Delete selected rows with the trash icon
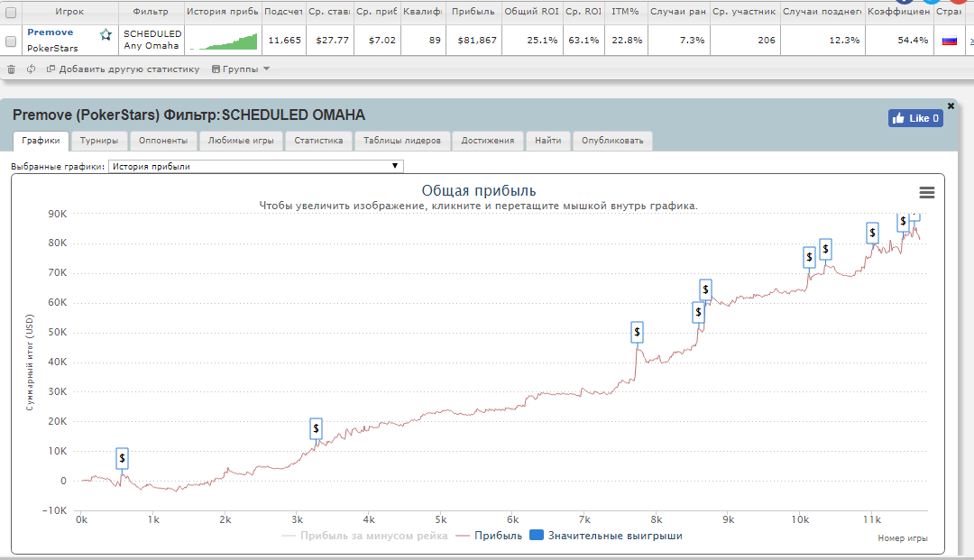This screenshot has width=974, height=560. tap(11, 69)
